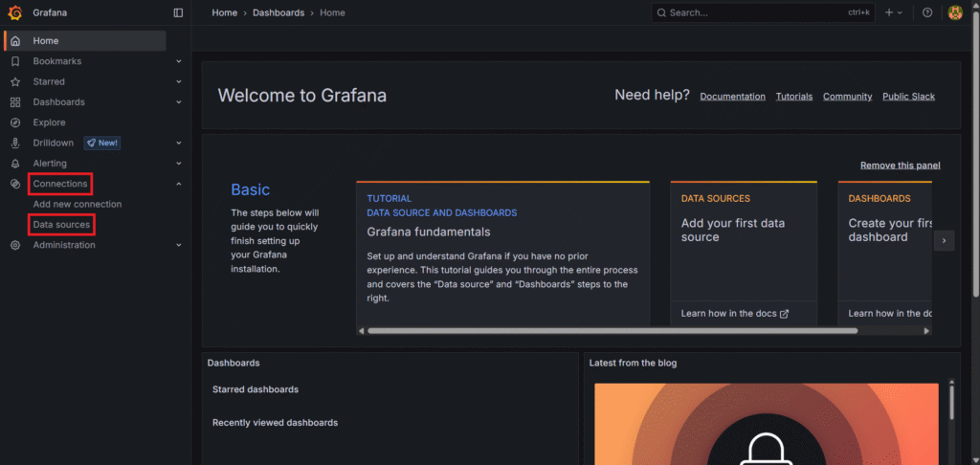Show next setup cards with right arrow
This screenshot has width=980, height=465.
click(944, 240)
